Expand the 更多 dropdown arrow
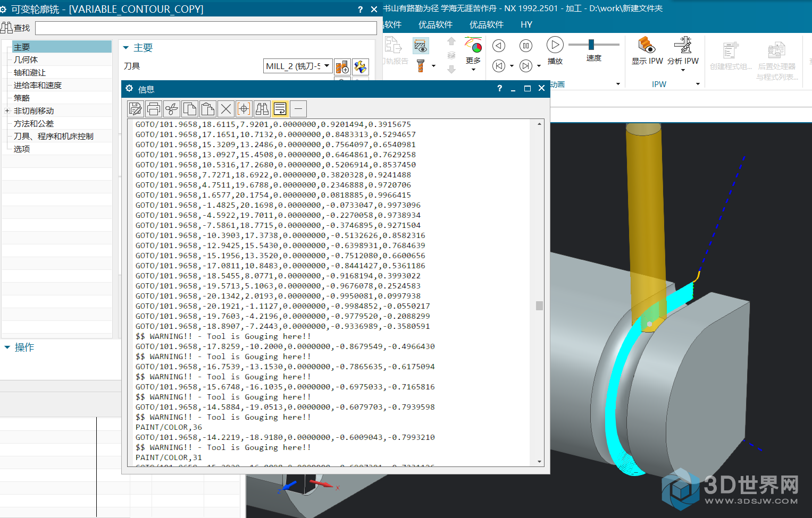This screenshot has width=812, height=518. tap(473, 70)
